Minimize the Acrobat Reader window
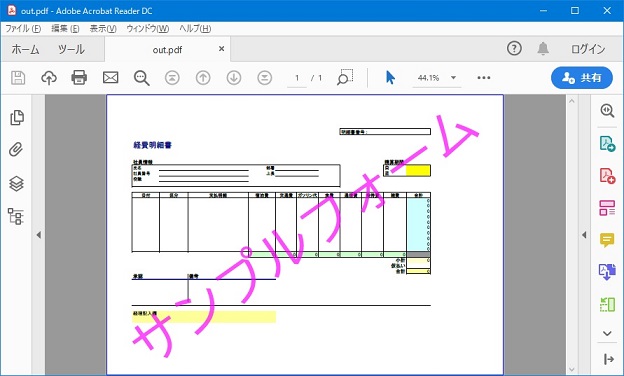Screen dimensions: 624x376 [544, 11]
